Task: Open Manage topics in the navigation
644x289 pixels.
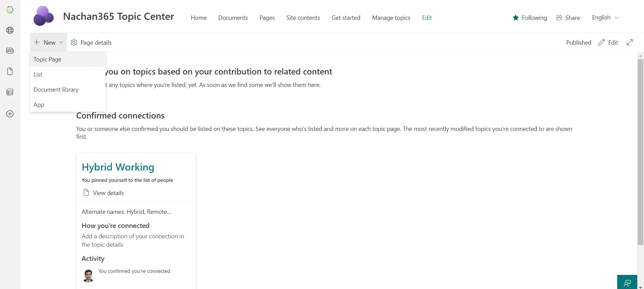Action: 391,18
